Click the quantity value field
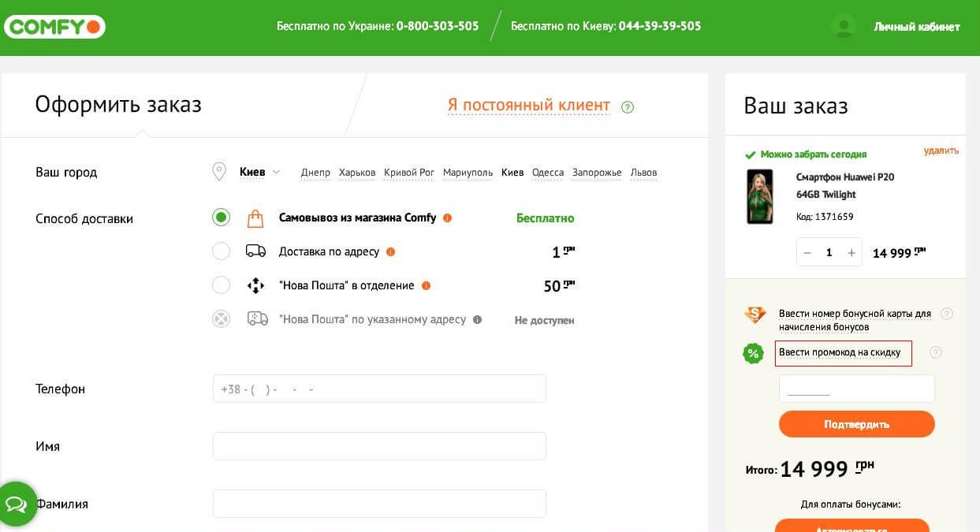The height and width of the screenshot is (532, 980). tap(829, 253)
